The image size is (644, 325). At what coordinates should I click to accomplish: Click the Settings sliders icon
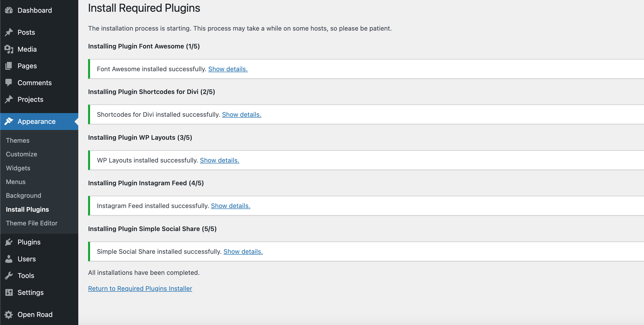pyautogui.click(x=9, y=292)
